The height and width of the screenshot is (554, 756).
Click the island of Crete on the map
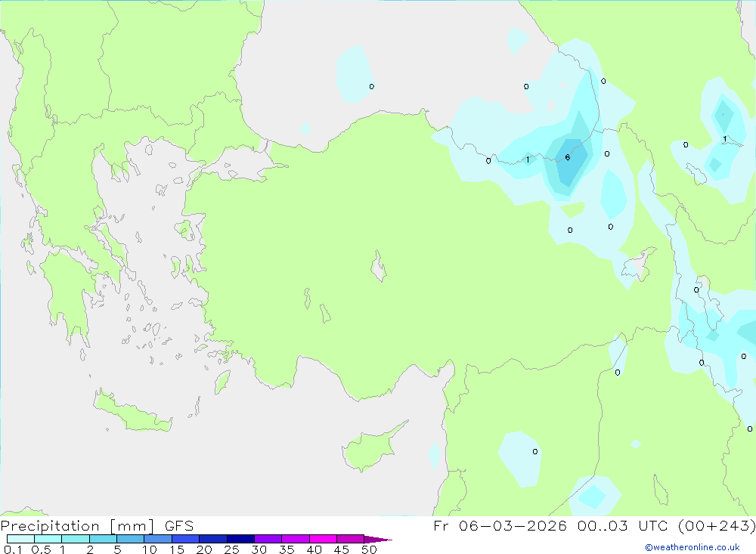(x=131, y=411)
